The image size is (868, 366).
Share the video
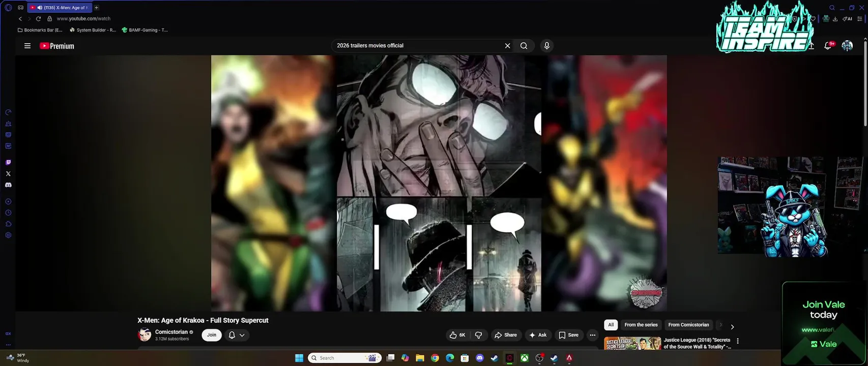click(505, 335)
